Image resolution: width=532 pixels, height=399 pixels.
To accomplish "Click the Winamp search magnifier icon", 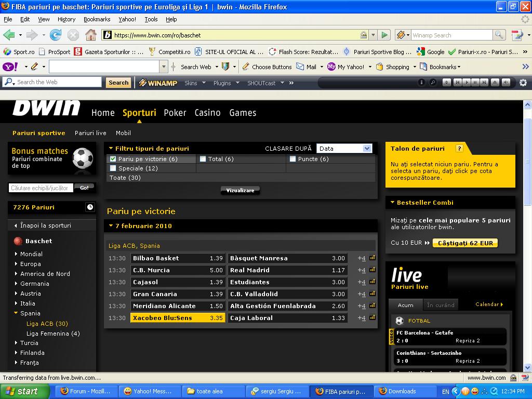I will pyautogui.click(x=499, y=35).
